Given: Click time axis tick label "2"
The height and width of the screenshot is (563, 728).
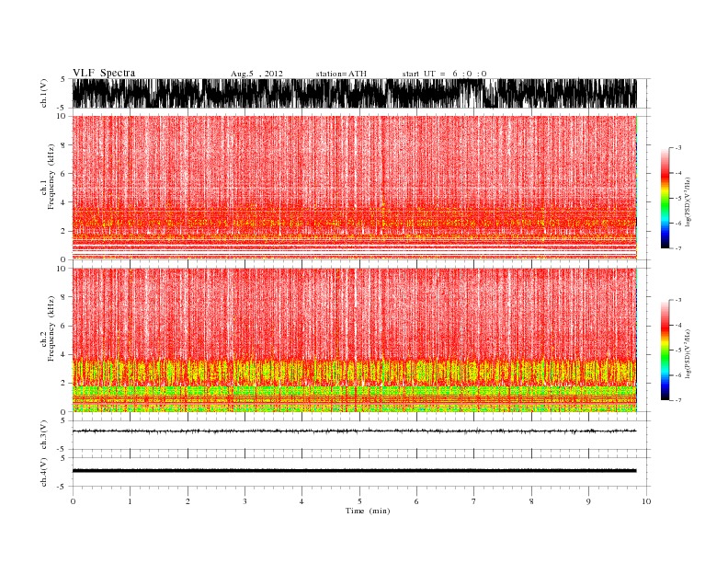Looking at the screenshot, I should click(x=188, y=501).
